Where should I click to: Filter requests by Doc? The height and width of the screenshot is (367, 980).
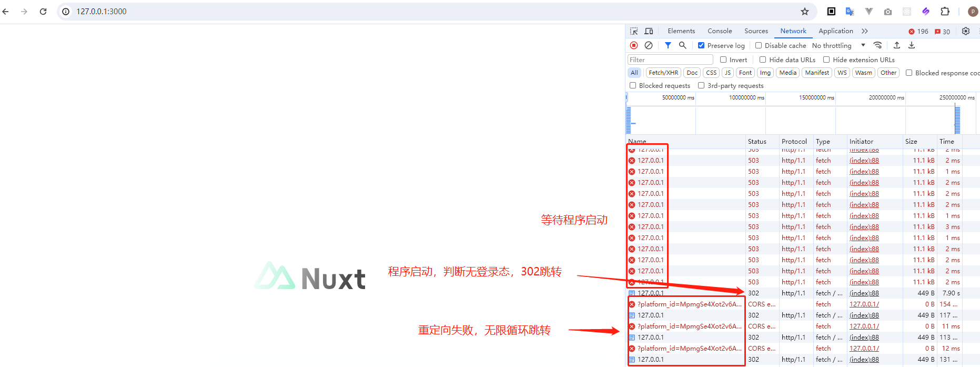coord(692,73)
